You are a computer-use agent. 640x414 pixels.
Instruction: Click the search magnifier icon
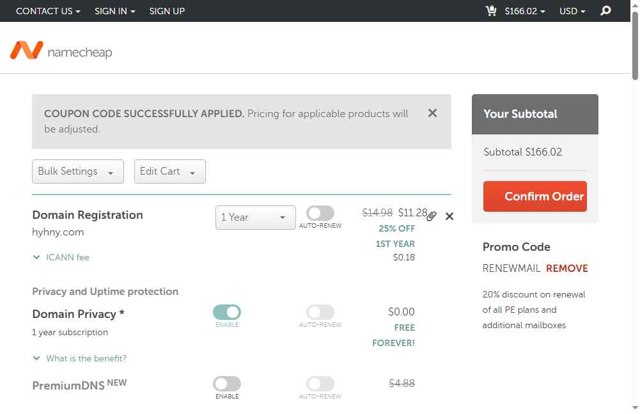(x=605, y=11)
